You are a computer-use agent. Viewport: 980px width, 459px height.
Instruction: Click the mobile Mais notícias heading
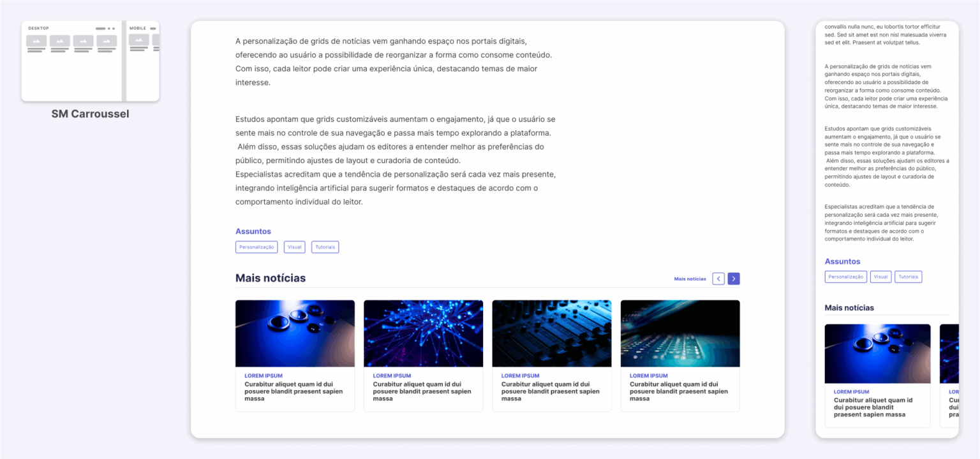point(849,308)
